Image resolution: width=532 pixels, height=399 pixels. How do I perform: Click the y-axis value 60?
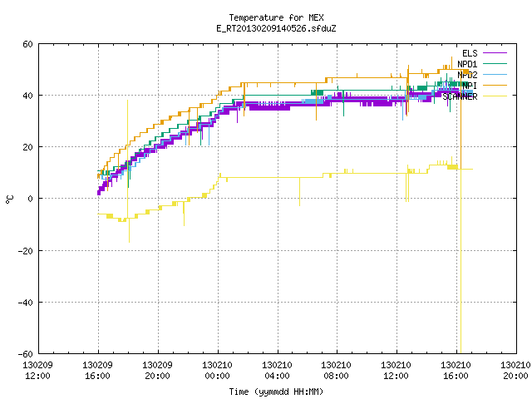coord(27,44)
